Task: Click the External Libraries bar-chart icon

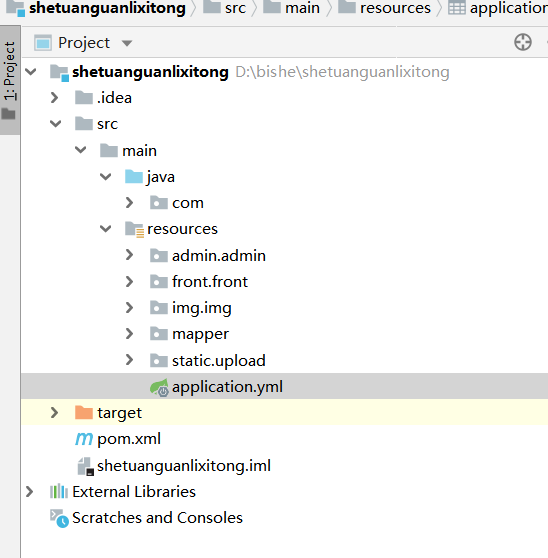Action: pos(59,491)
